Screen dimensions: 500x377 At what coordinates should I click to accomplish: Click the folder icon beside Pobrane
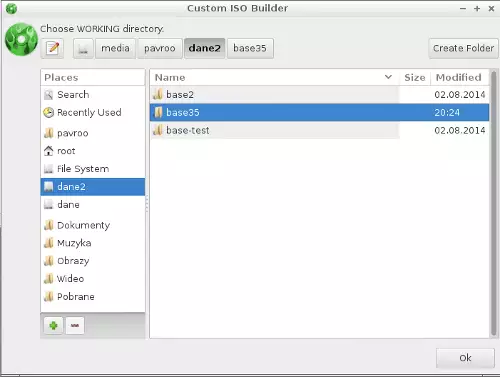click(49, 297)
